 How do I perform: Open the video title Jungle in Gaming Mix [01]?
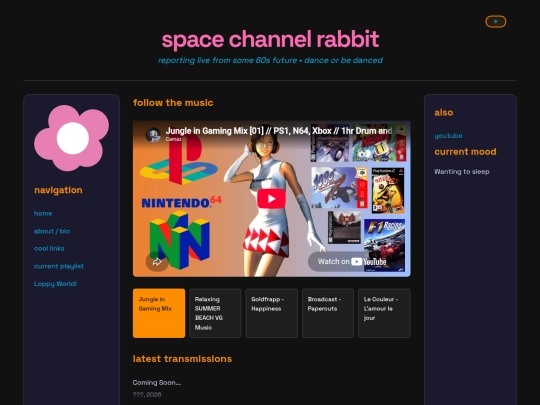(278, 131)
